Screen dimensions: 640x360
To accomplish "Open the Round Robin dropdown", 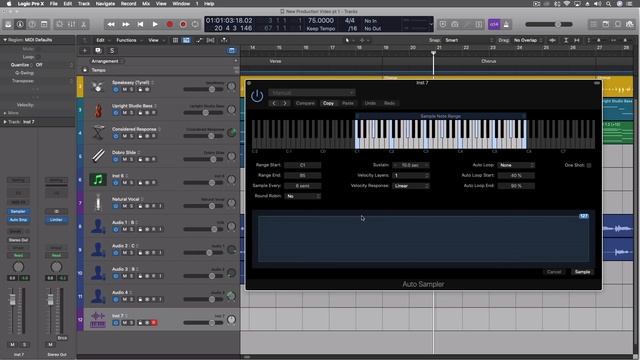I will pyautogui.click(x=302, y=196).
